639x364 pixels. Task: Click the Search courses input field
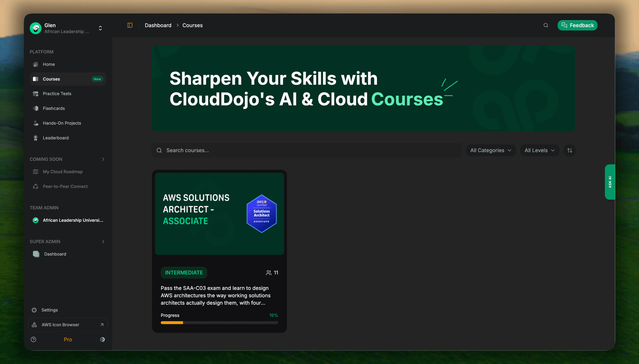tap(307, 150)
